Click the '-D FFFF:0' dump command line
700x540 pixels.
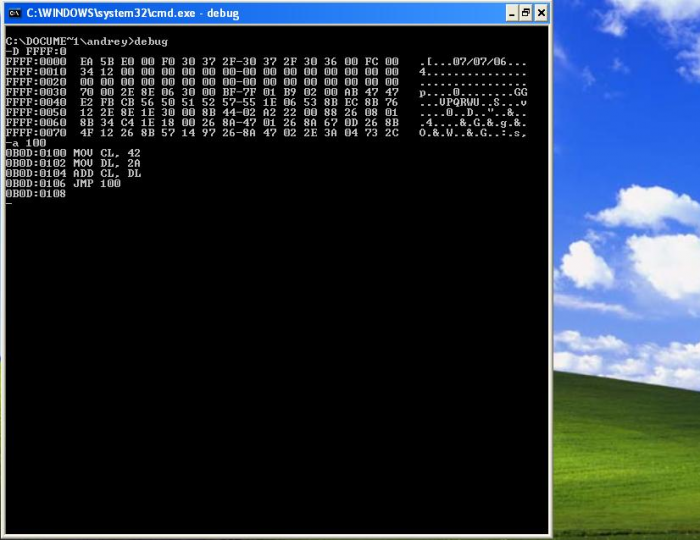35,51
